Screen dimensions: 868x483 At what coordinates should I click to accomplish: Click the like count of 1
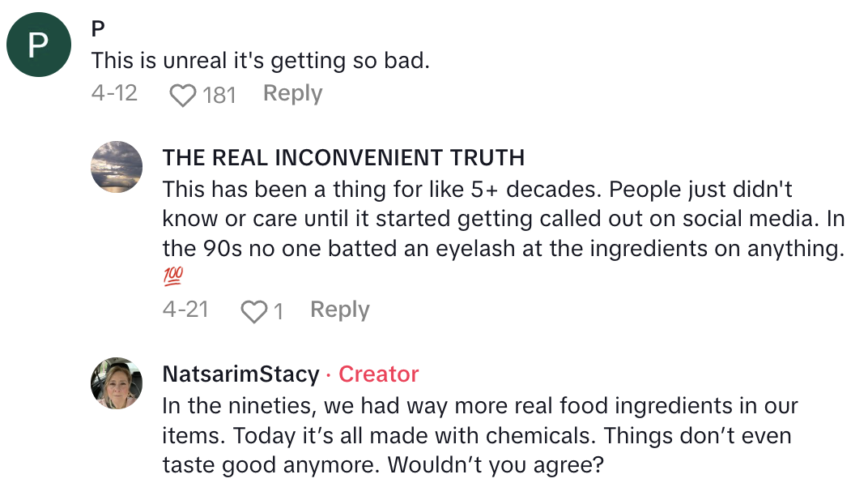click(278, 311)
